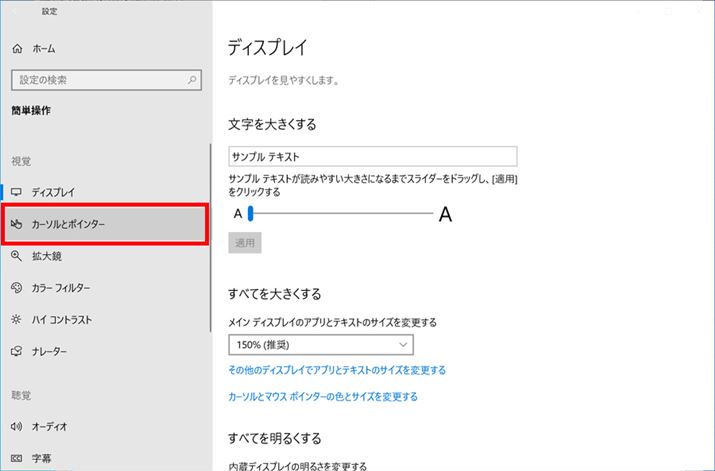Click the search magnifier icon in 設定の検索

(x=192, y=80)
